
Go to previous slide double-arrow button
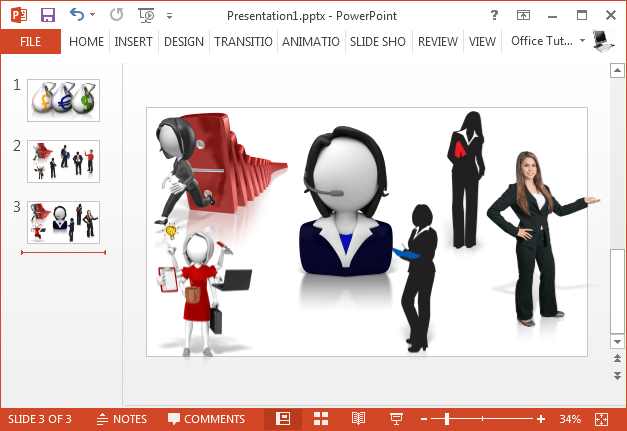(x=617, y=358)
